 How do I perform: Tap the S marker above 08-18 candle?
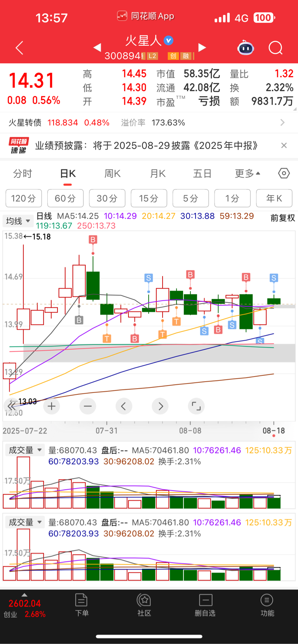click(274, 278)
